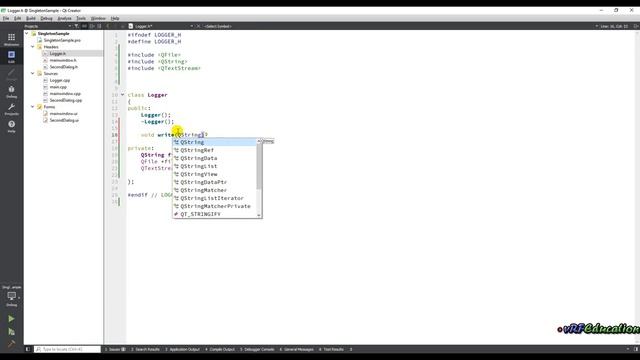Open the Edit menu

[x=18, y=18]
